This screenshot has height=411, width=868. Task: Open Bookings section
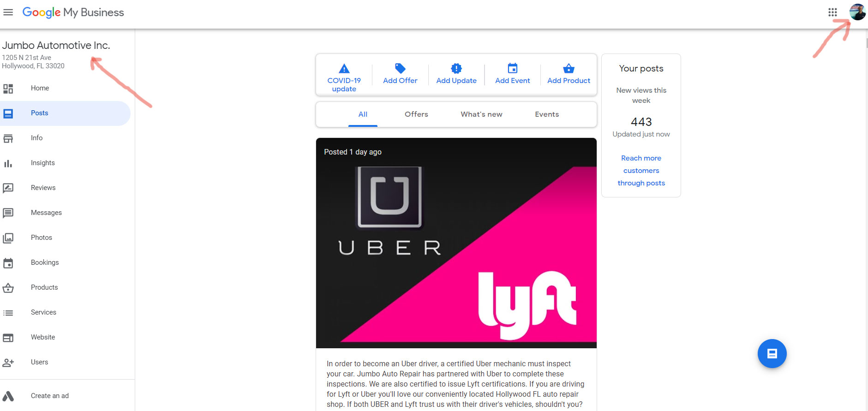tap(65, 262)
